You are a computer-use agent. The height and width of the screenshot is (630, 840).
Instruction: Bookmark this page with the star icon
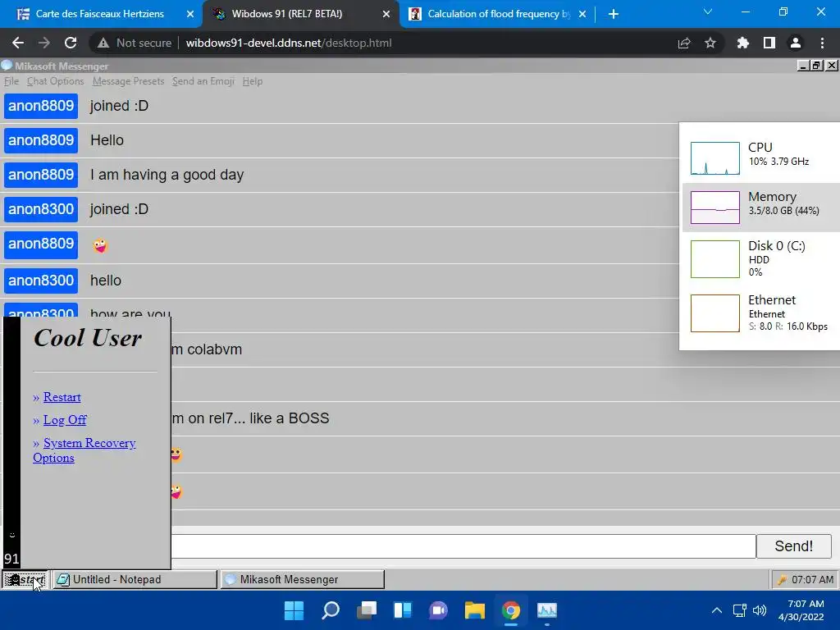pyautogui.click(x=710, y=43)
